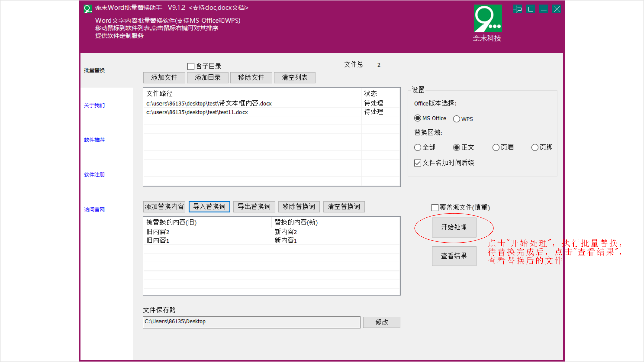Visit official site via 访问官网

click(94, 209)
